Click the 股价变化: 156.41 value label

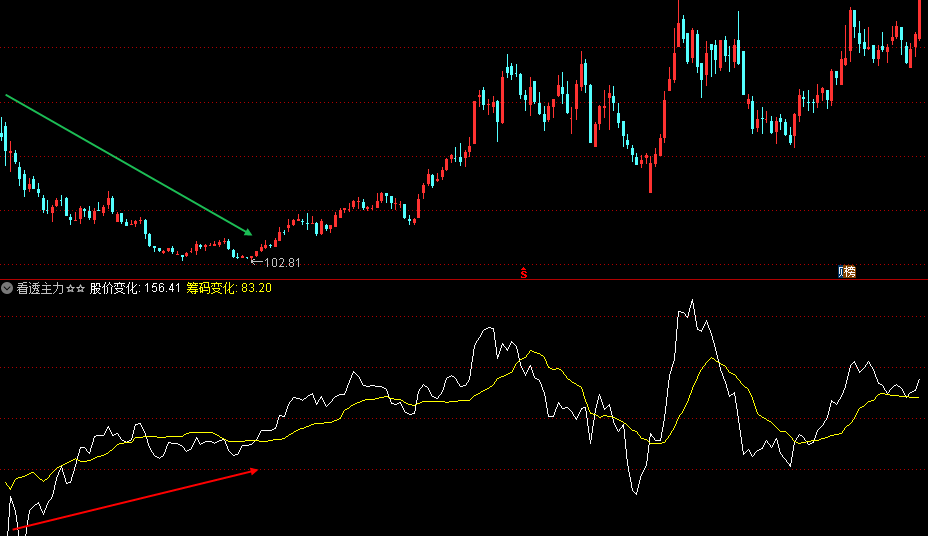pyautogui.click(x=135, y=288)
